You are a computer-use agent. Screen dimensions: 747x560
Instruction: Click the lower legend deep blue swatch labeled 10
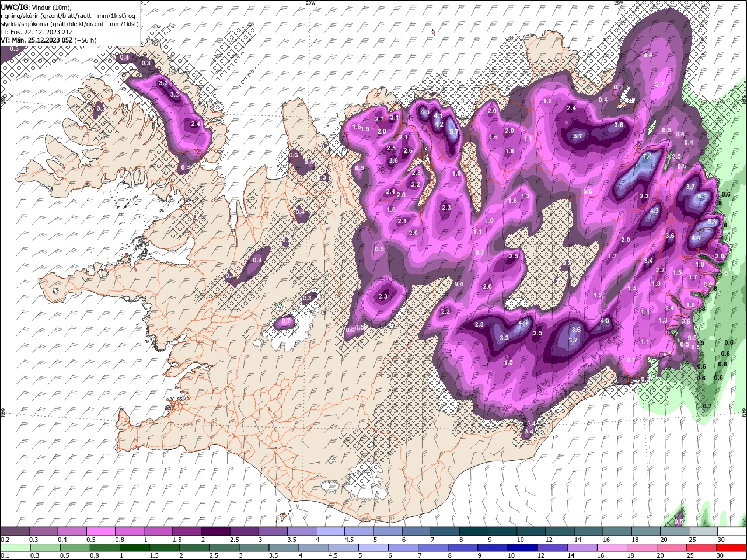click(x=522, y=548)
